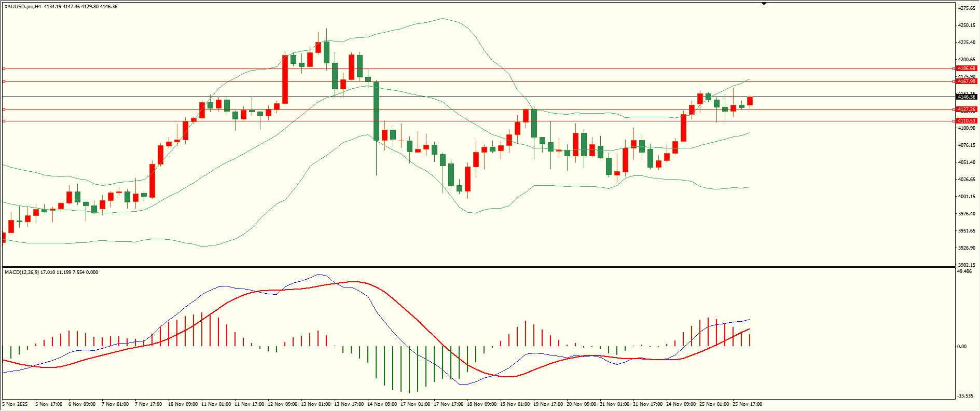Click the XAUUSD.pro,H4 chart title text
The height and width of the screenshot is (411, 980).
23,7
